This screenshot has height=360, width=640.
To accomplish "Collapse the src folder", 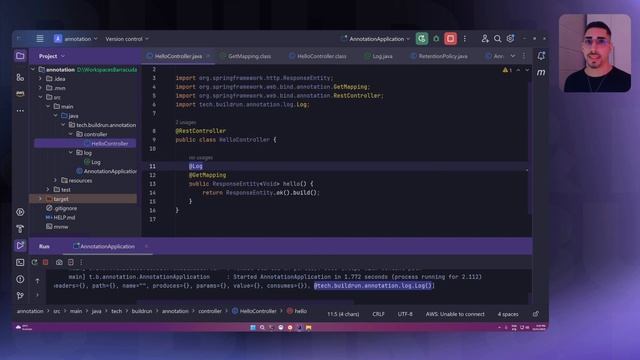I will 40,97.
